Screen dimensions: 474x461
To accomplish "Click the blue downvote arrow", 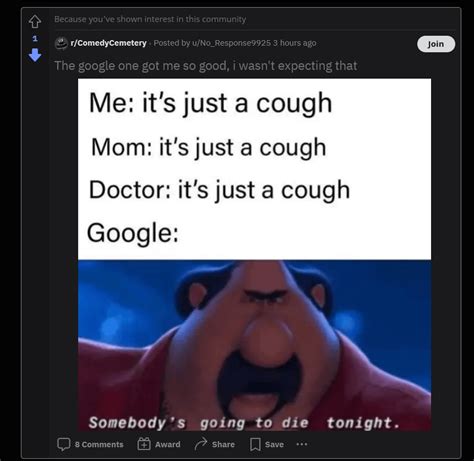I will point(35,55).
